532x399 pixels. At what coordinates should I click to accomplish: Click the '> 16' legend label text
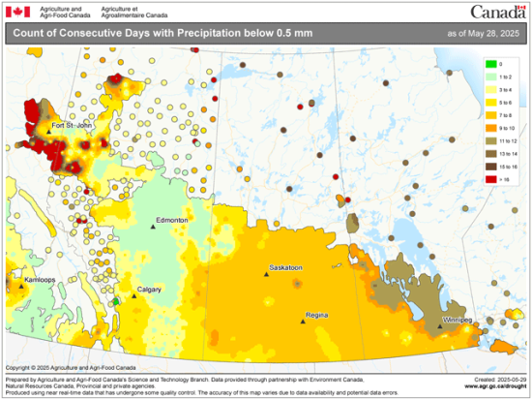tap(504, 179)
